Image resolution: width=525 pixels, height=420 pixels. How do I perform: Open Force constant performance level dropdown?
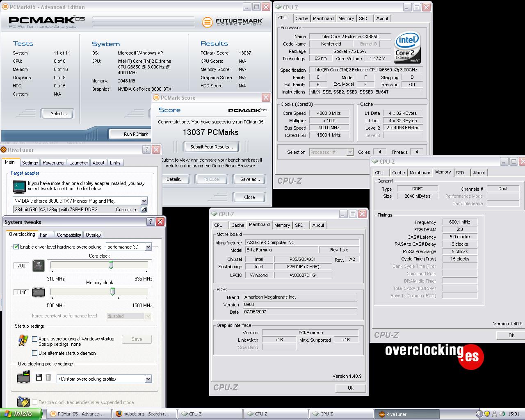[148, 316]
